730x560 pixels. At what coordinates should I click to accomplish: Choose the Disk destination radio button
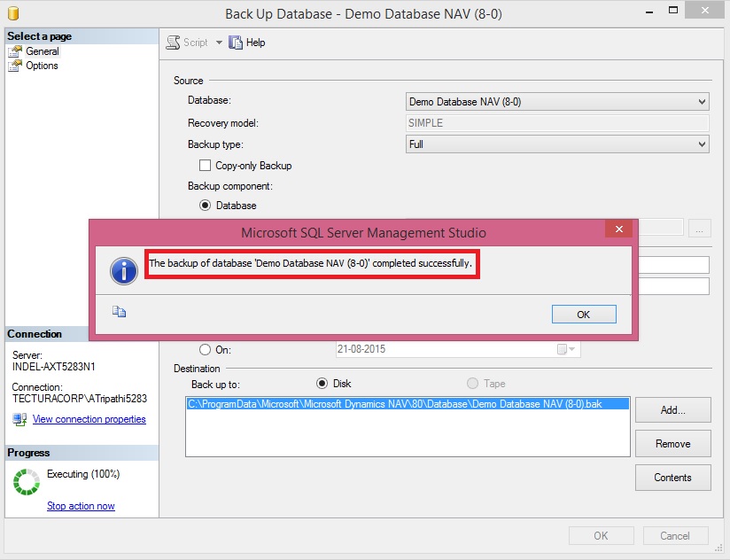tap(322, 384)
